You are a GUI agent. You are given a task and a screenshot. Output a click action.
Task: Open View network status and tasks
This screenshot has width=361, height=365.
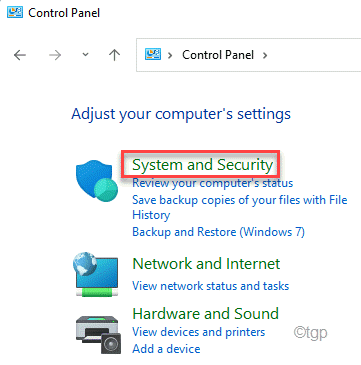click(x=211, y=286)
